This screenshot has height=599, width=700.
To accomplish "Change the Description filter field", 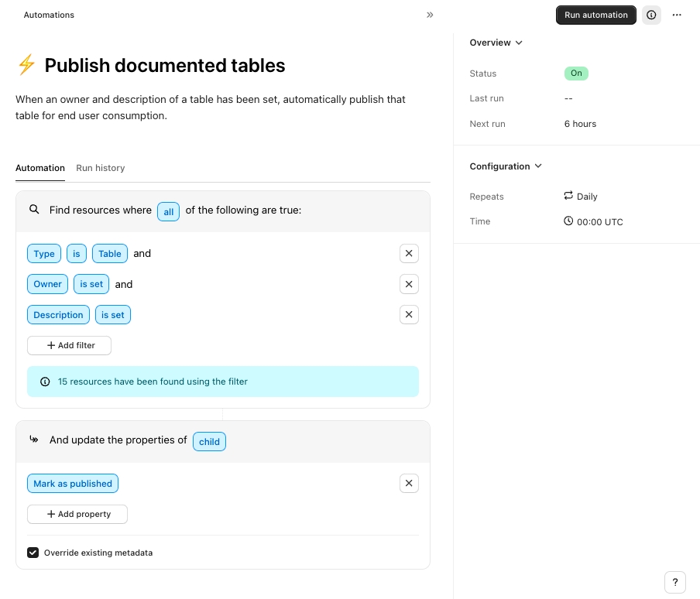I will (59, 314).
